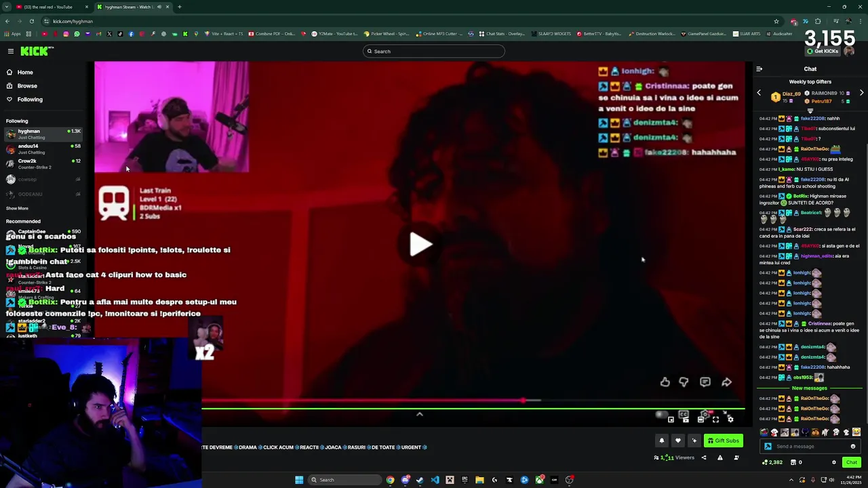The width and height of the screenshot is (868, 488).
Task: Enter fullscreen in the Kick player
Action: [715, 420]
